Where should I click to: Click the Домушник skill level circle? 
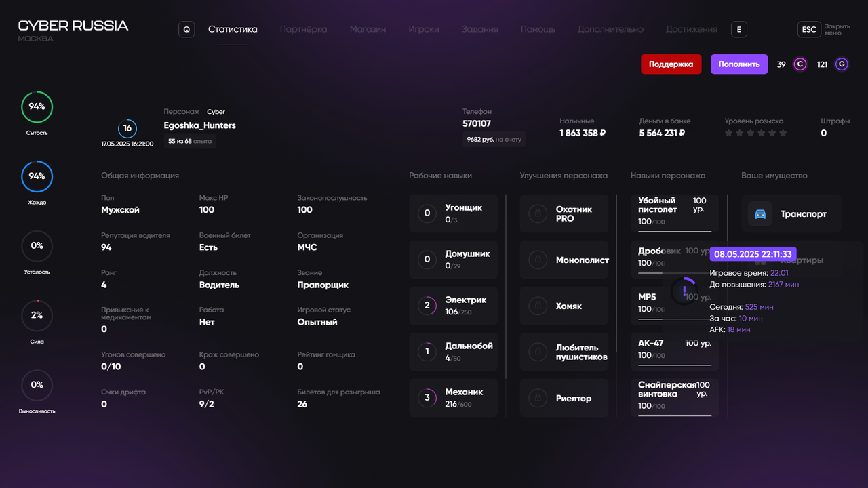pos(427,259)
